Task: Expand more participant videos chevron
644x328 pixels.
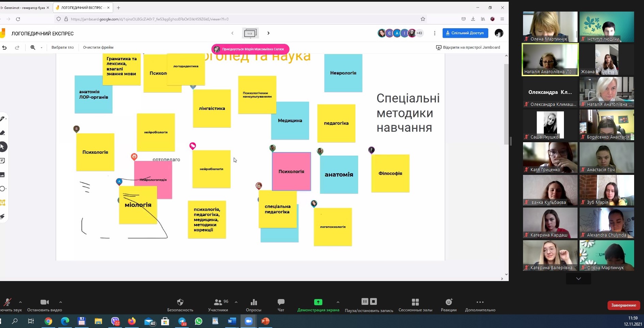Action: point(578,279)
